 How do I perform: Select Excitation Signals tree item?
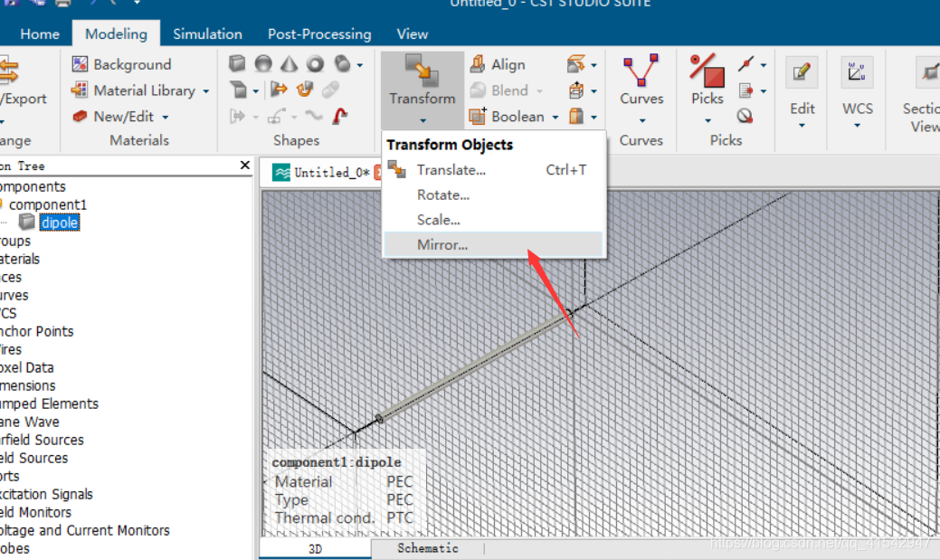click(x=47, y=494)
